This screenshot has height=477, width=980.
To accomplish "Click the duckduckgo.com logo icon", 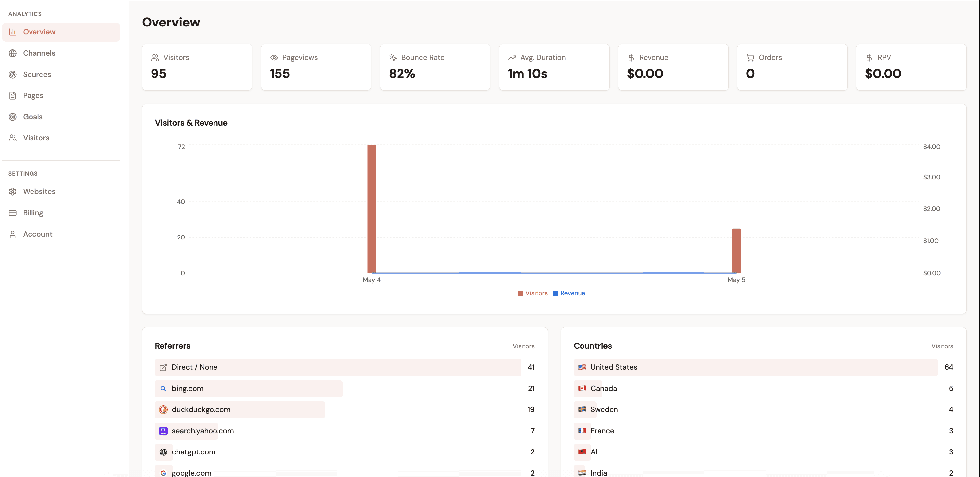I will tap(163, 410).
